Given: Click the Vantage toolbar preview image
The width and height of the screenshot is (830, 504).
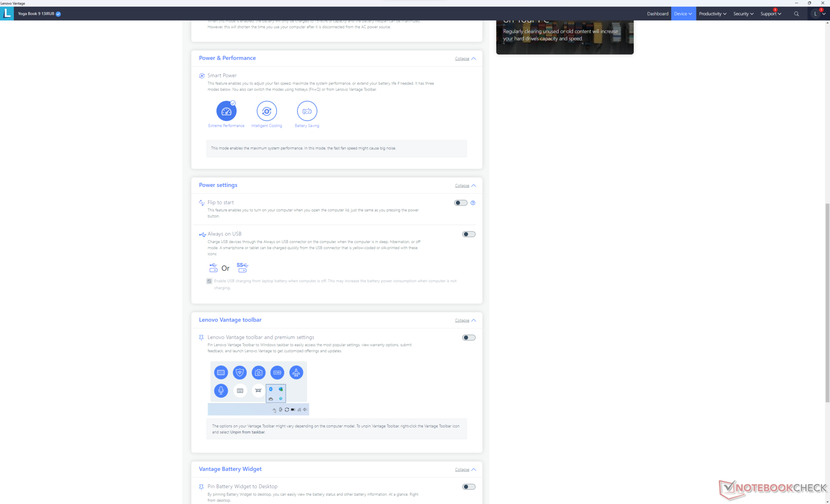Looking at the screenshot, I should coord(258,388).
